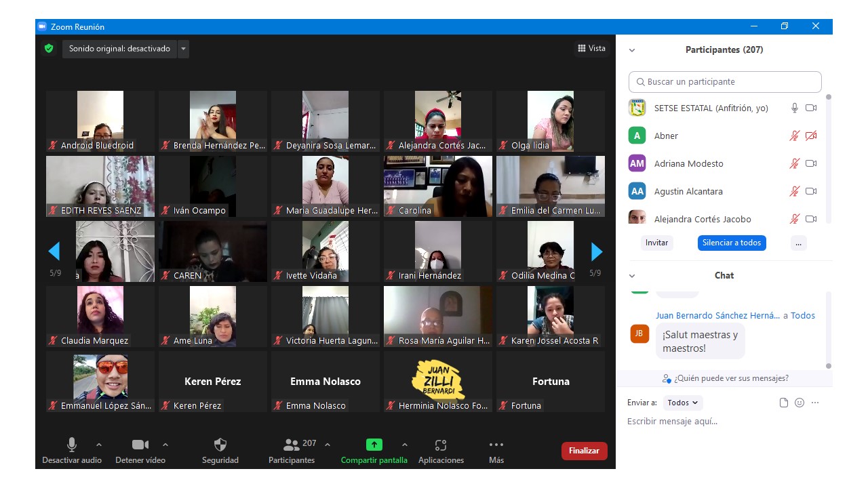Screen dimensions: 868x488
Task: Collapse the Participantes (207) panel chevron
Action: (632, 50)
